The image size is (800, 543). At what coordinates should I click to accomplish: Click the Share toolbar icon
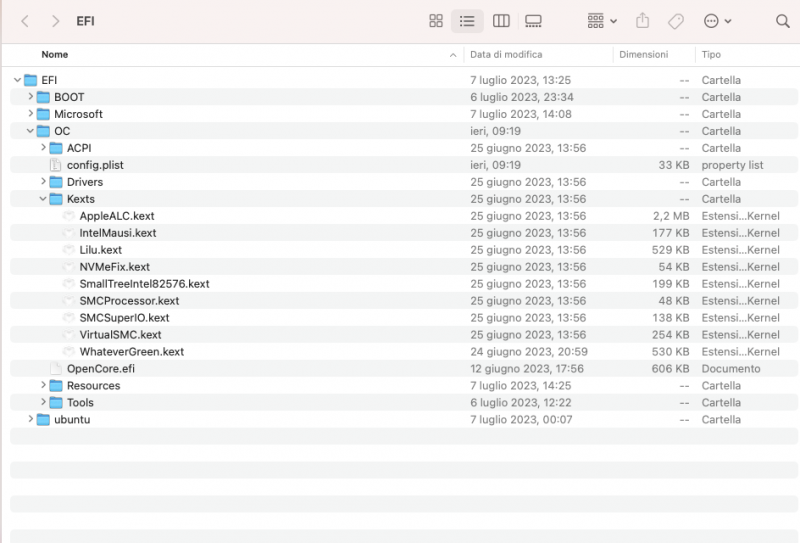(642, 21)
